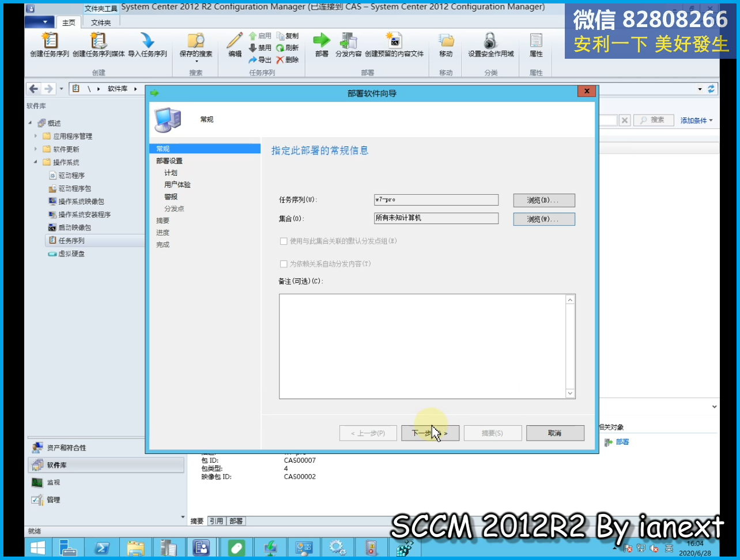The height and width of the screenshot is (560, 740).
Task: Select 驱动程序 in the tree
Action: click(x=67, y=175)
